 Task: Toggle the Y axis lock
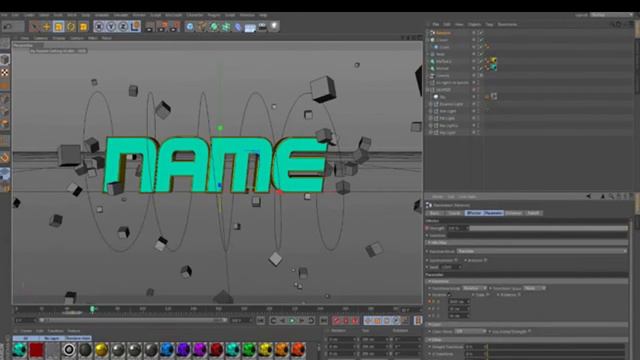click(x=111, y=27)
